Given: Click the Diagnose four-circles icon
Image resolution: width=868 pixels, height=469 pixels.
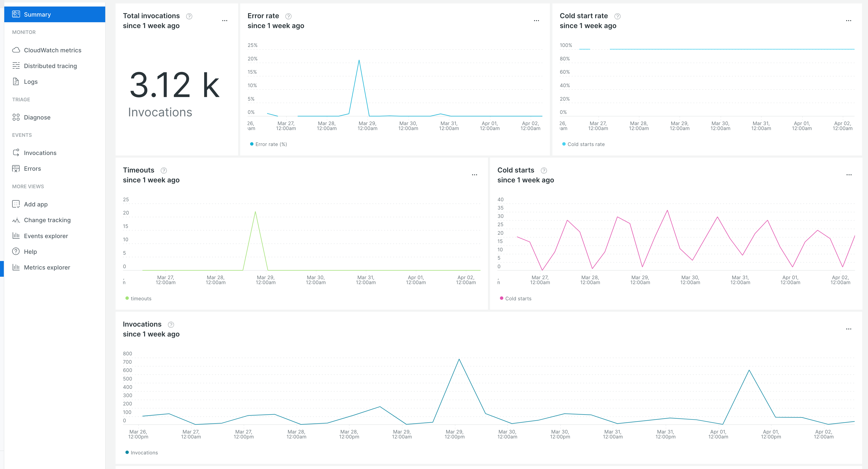Looking at the screenshot, I should [16, 117].
